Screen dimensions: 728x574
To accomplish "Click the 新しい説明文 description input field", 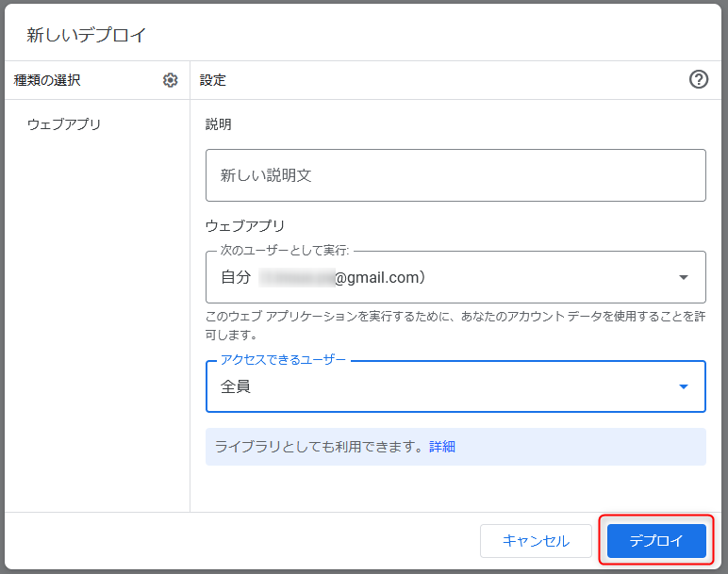I will (455, 175).
